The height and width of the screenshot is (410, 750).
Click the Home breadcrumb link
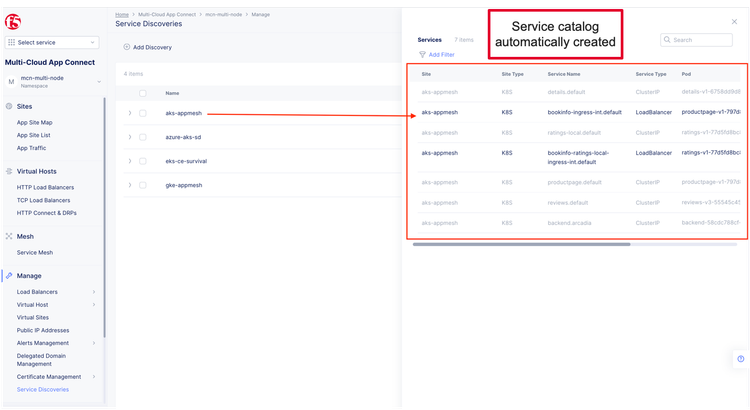pyautogui.click(x=121, y=16)
